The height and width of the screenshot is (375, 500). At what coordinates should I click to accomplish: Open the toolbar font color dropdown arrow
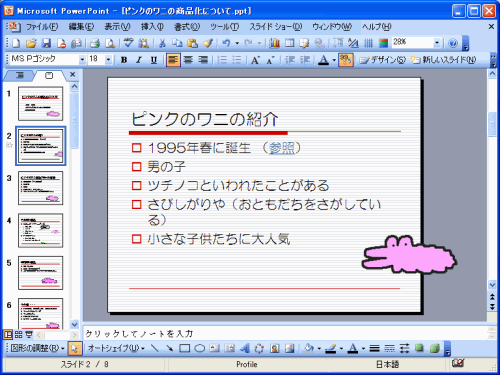point(334,60)
